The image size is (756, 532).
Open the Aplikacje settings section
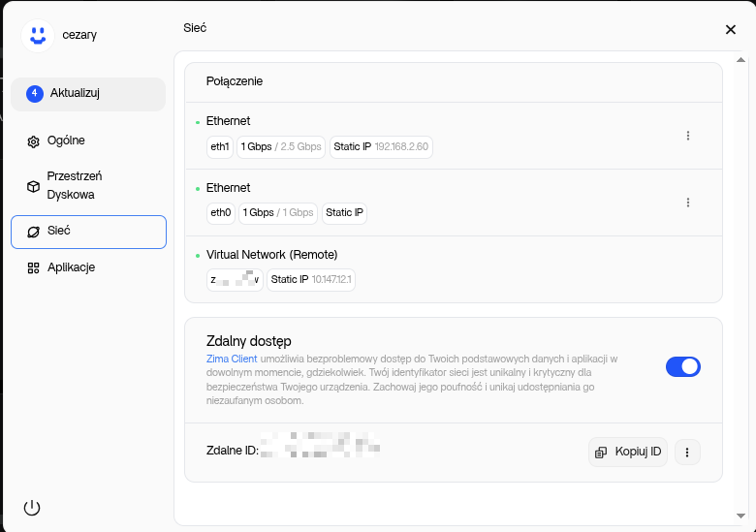coord(71,267)
